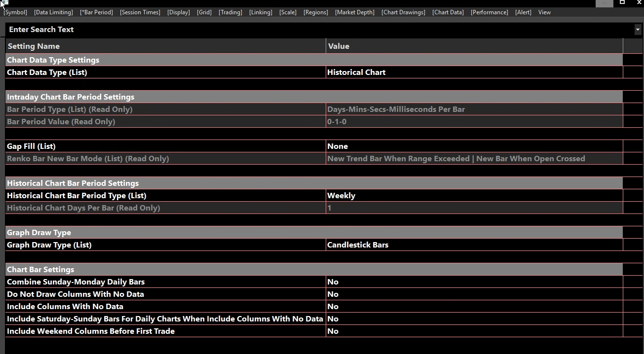Change Chart Data Type value Historical Chart

(x=474, y=72)
